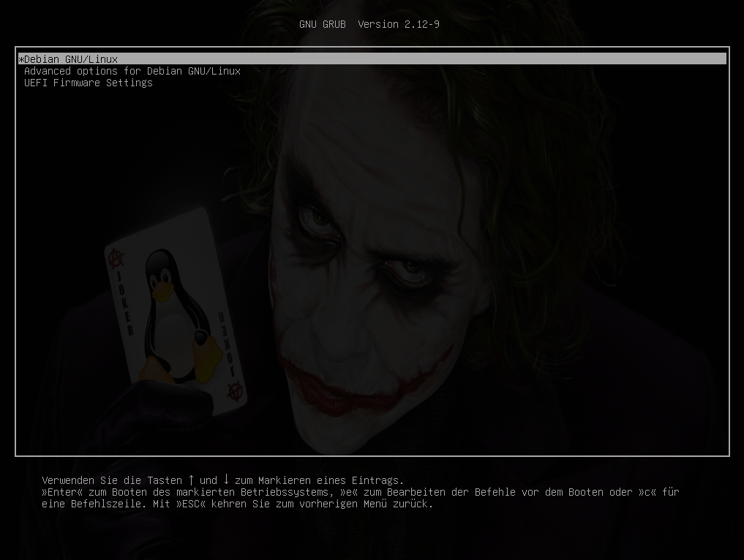Click the down arrow symbol in help text
Viewport: 744px width, 560px height.
coord(226,480)
